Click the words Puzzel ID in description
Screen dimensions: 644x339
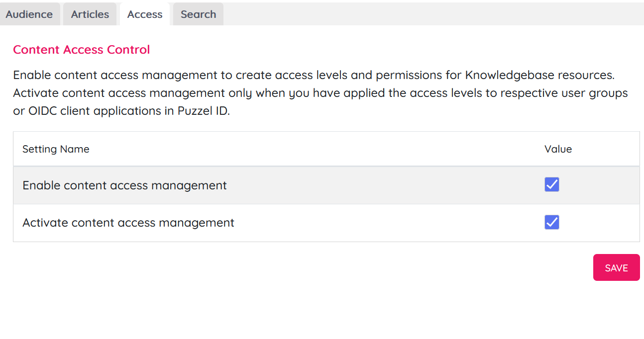pos(203,111)
